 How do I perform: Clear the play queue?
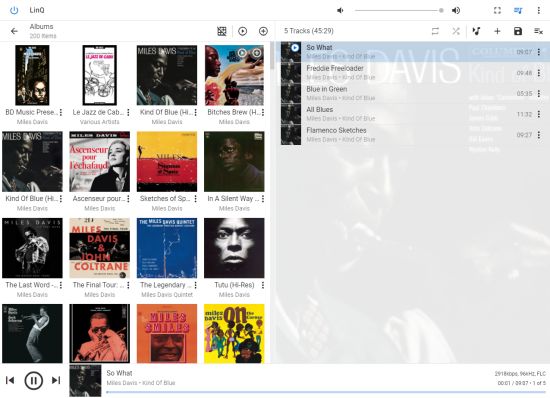point(538,31)
